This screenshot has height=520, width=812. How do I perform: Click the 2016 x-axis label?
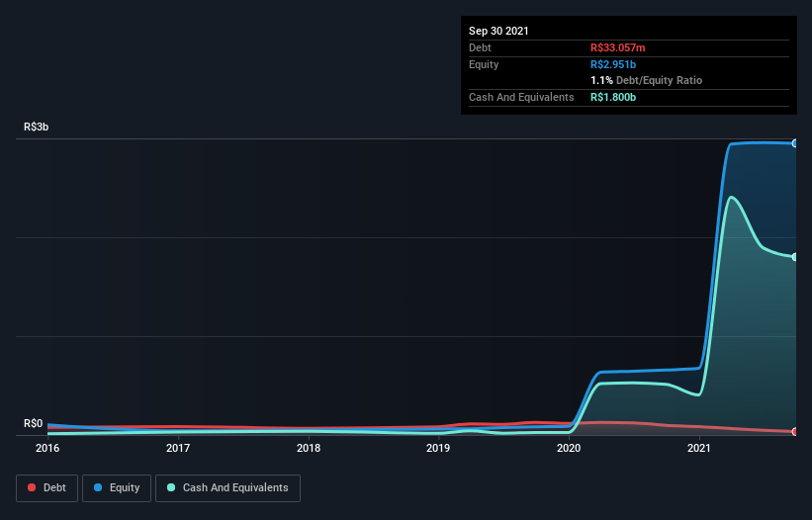pyautogui.click(x=47, y=448)
